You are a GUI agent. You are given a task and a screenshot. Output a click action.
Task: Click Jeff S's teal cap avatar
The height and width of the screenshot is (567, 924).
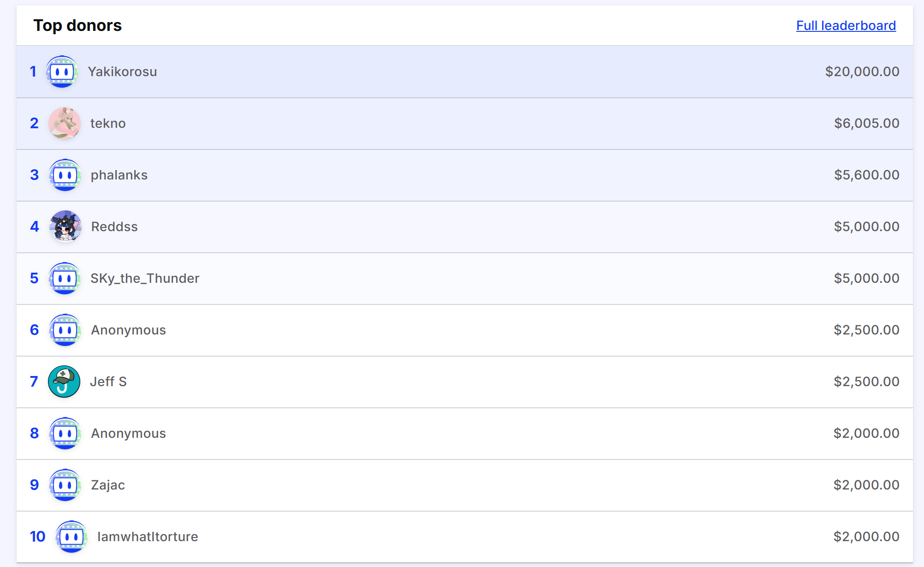pyautogui.click(x=64, y=382)
